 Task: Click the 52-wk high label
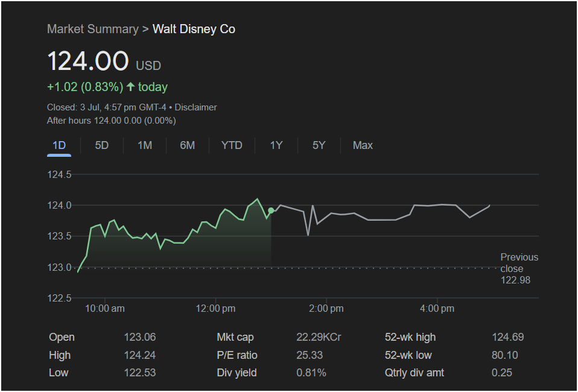(410, 337)
